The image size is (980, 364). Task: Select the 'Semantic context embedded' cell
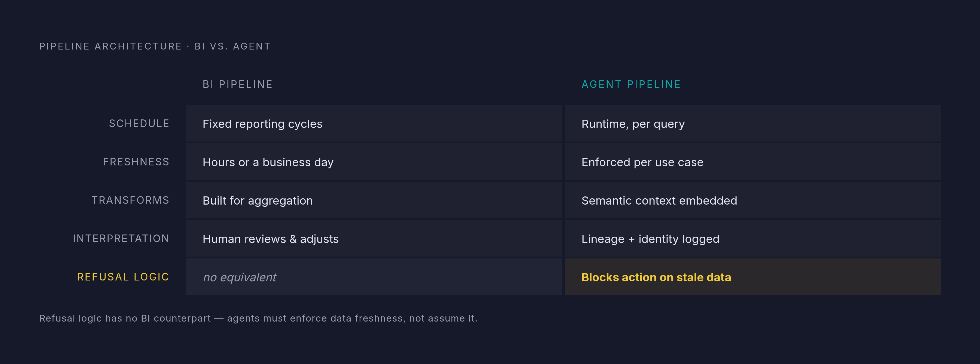pos(753,200)
